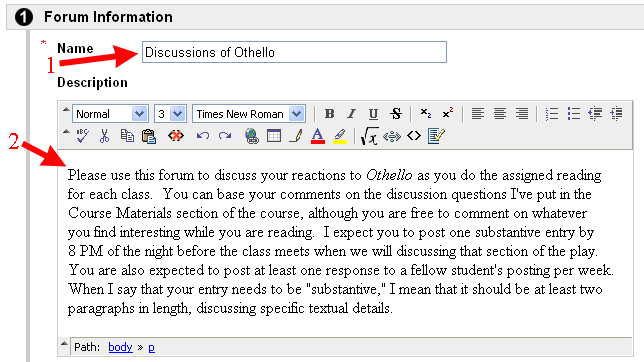This screenshot has height=362, width=644.
Task: Collapse the Path bar row
Action: [x=64, y=344]
